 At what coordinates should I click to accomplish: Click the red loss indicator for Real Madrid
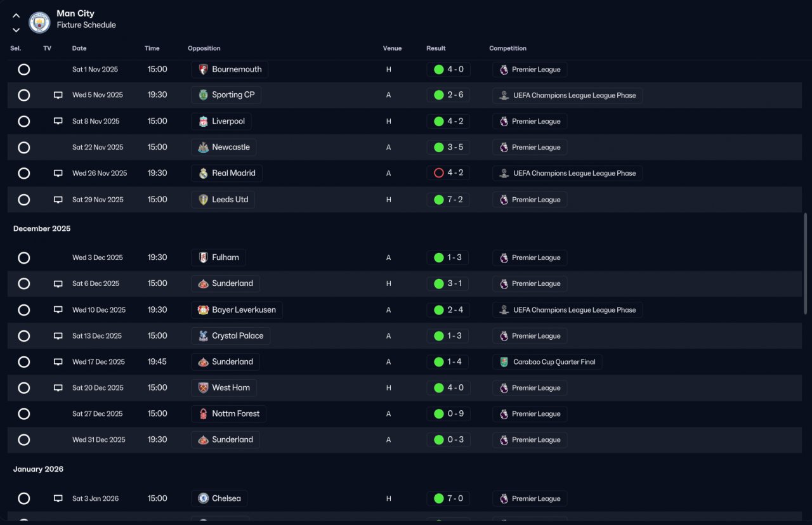[438, 173]
